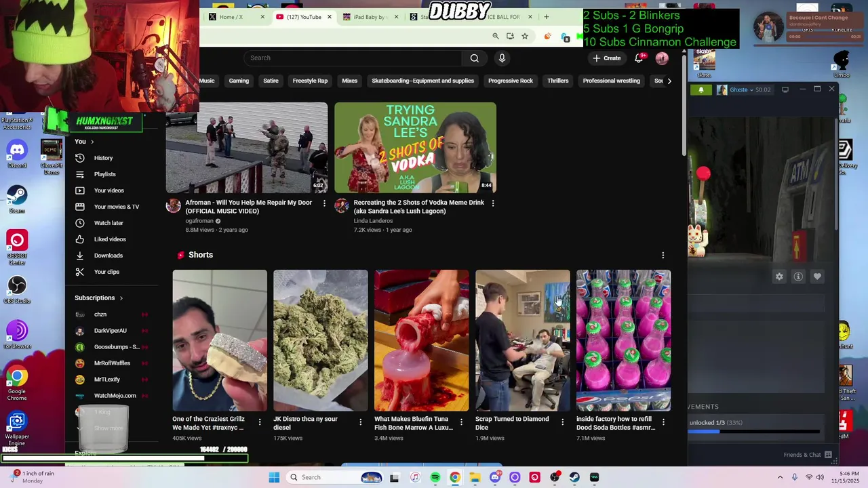Viewport: 868px width, 488px height.
Task: Click the Chrome zoom magnifier icon in address bar
Action: (x=496, y=36)
